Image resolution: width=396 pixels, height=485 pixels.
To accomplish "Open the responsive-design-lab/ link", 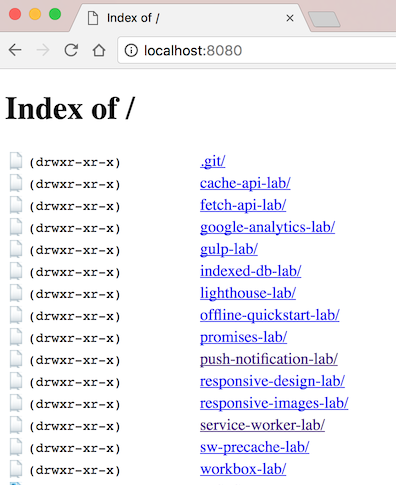I will coord(272,381).
